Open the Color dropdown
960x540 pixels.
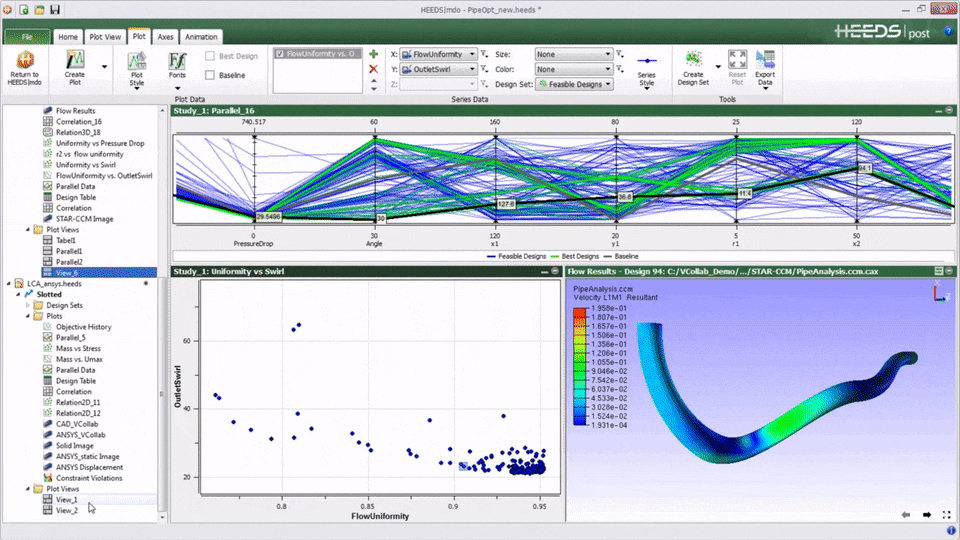point(574,69)
